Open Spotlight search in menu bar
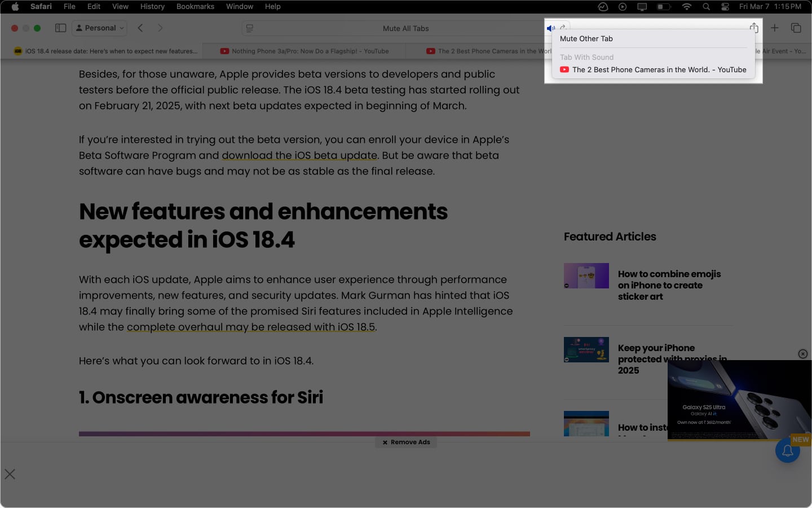This screenshot has height=508, width=812. coord(706,7)
